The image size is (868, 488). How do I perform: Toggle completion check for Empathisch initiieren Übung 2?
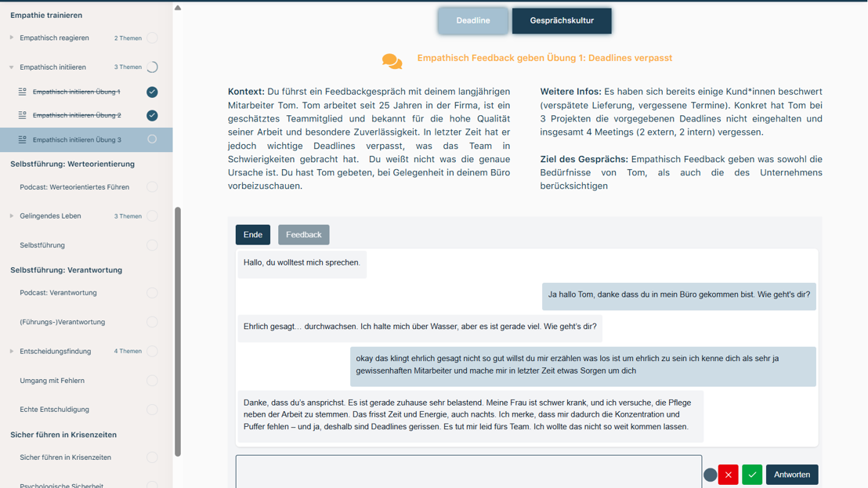pos(152,115)
